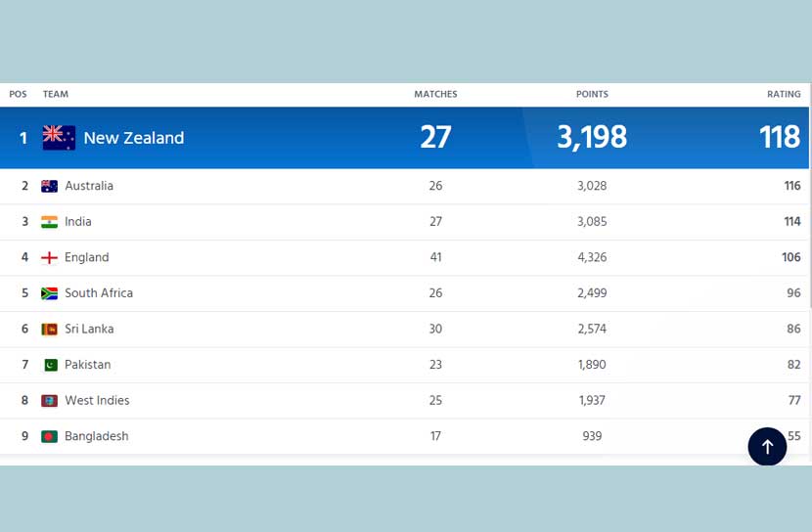Viewport: 812px width, 532px height.
Task: Select the Sri Lanka team name
Action: pyautogui.click(x=89, y=329)
